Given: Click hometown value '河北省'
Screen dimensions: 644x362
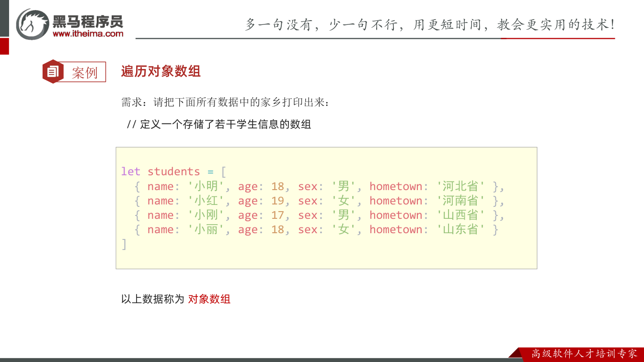Looking at the screenshot, I should click(460, 186).
